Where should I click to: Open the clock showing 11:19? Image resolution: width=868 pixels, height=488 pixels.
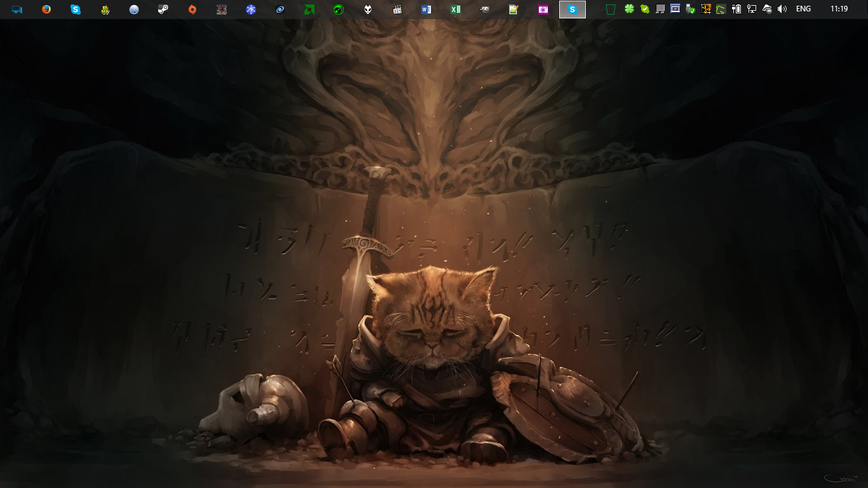click(x=839, y=9)
